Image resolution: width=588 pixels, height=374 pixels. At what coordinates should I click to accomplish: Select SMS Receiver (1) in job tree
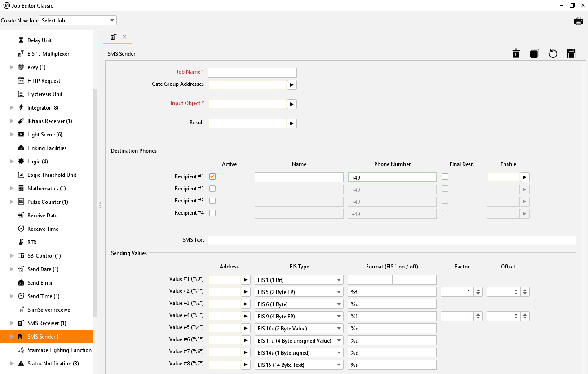(x=47, y=323)
